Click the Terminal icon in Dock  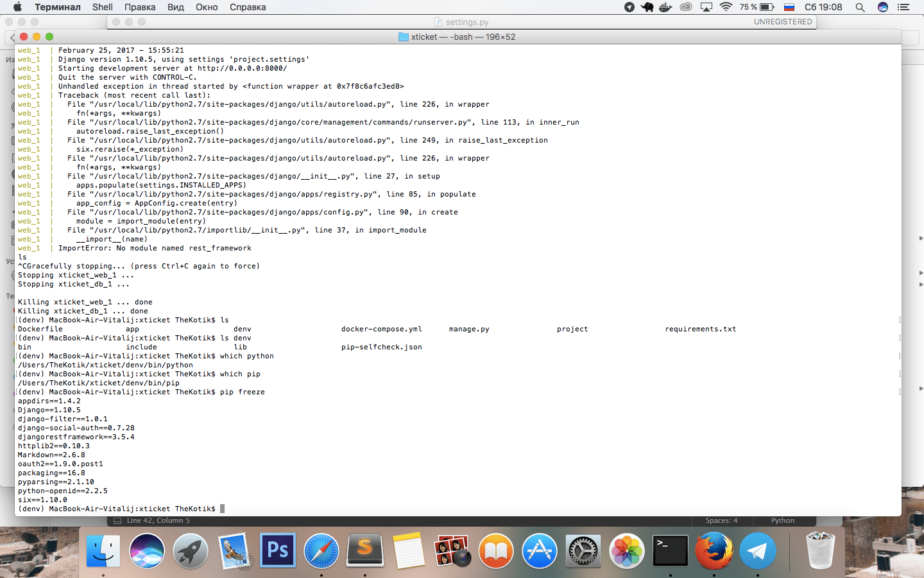pos(671,551)
